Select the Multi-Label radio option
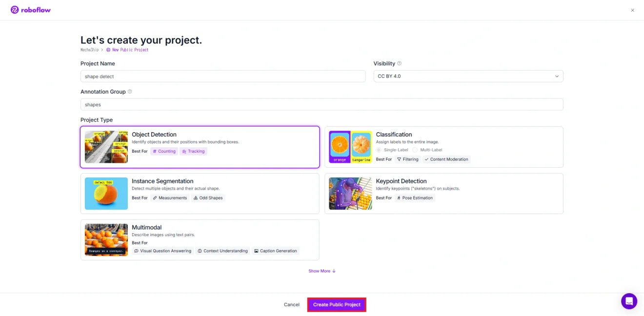 click(x=415, y=150)
